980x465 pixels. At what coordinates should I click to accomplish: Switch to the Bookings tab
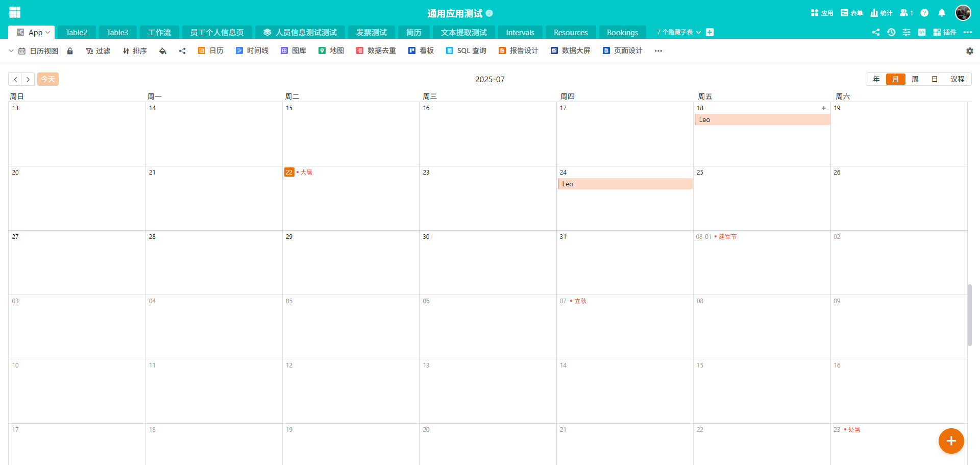point(622,32)
